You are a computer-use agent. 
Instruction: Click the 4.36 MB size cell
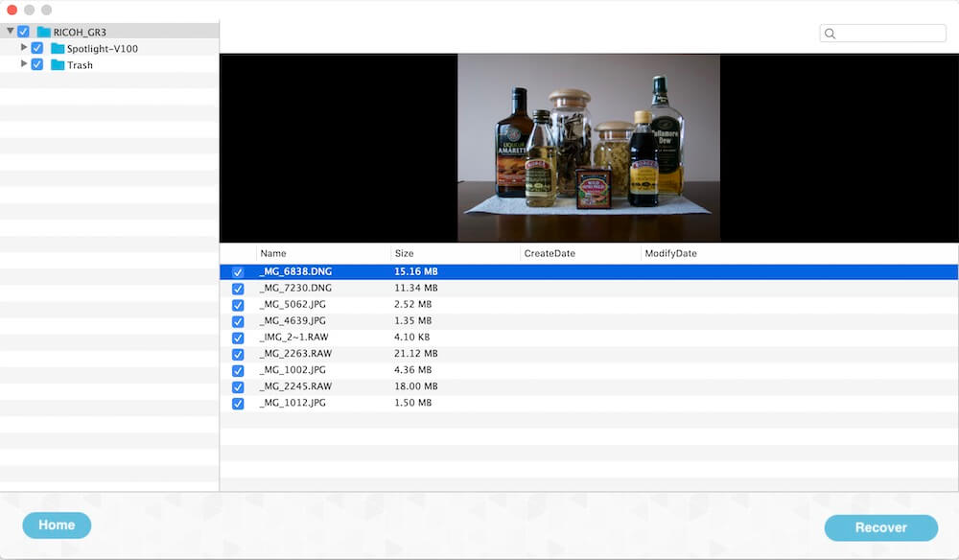[412, 370]
